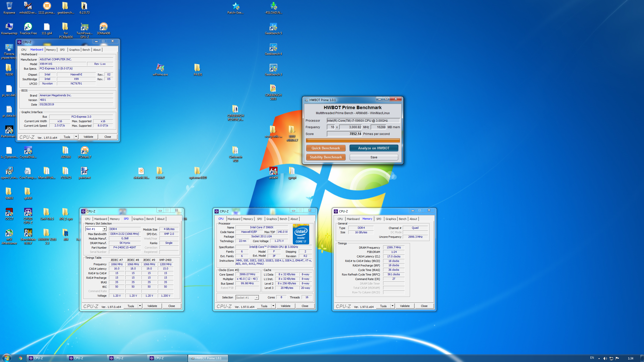The height and width of the screenshot is (362, 644).
Task: Click Validate in SPD CPU-Z window
Action: pos(152,306)
